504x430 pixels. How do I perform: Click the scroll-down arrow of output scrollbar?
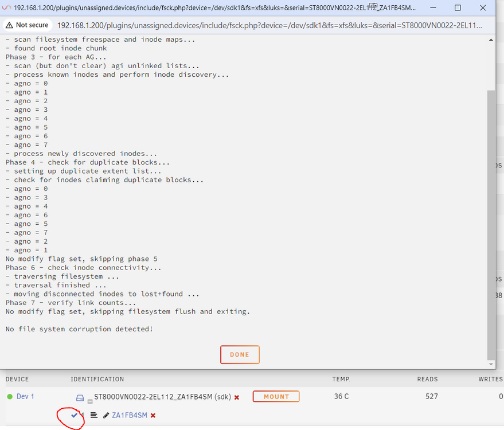491,364
